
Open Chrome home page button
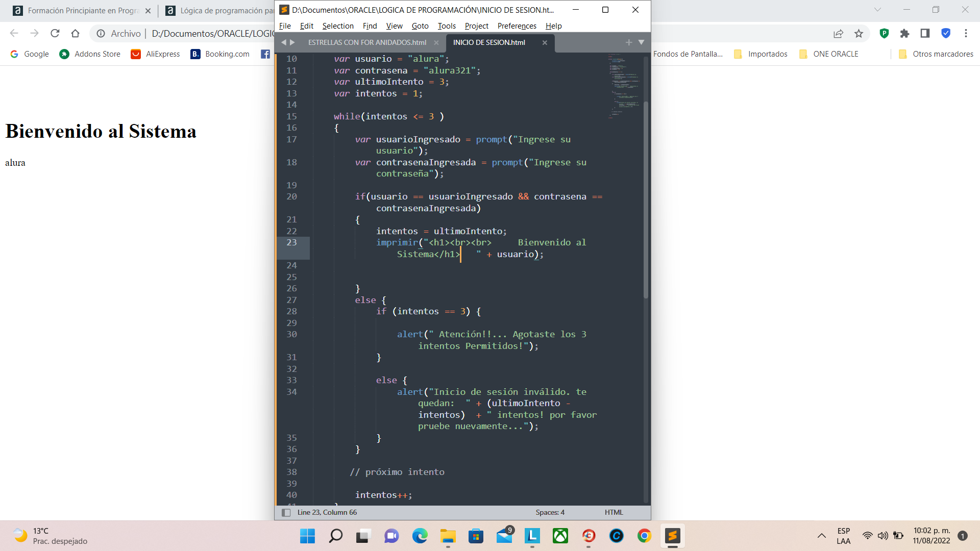(76, 33)
